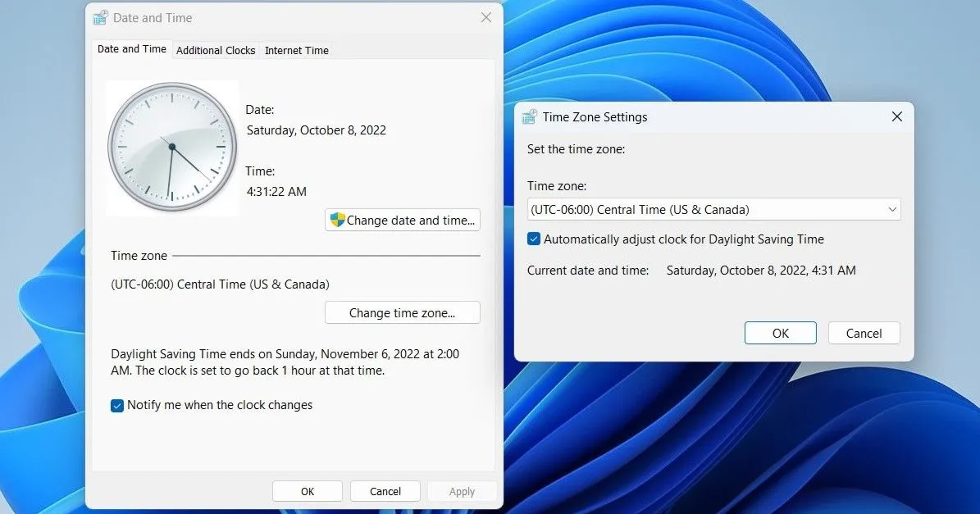Click the Date and Time window title icon

[x=100, y=17]
